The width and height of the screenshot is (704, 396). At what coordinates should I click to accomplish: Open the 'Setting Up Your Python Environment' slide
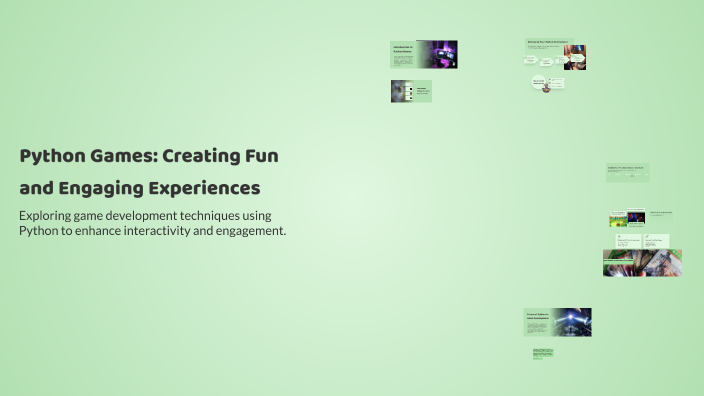click(555, 54)
